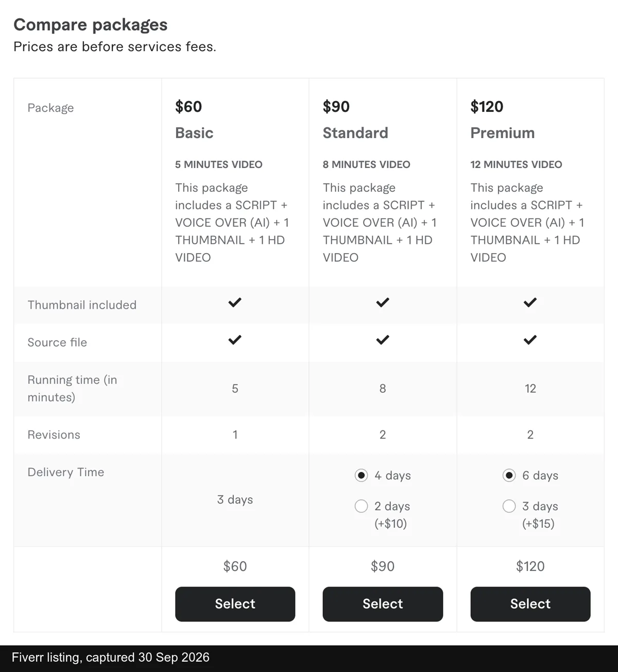
Task: Click the Premium package Source file checkmark
Action: tap(530, 340)
